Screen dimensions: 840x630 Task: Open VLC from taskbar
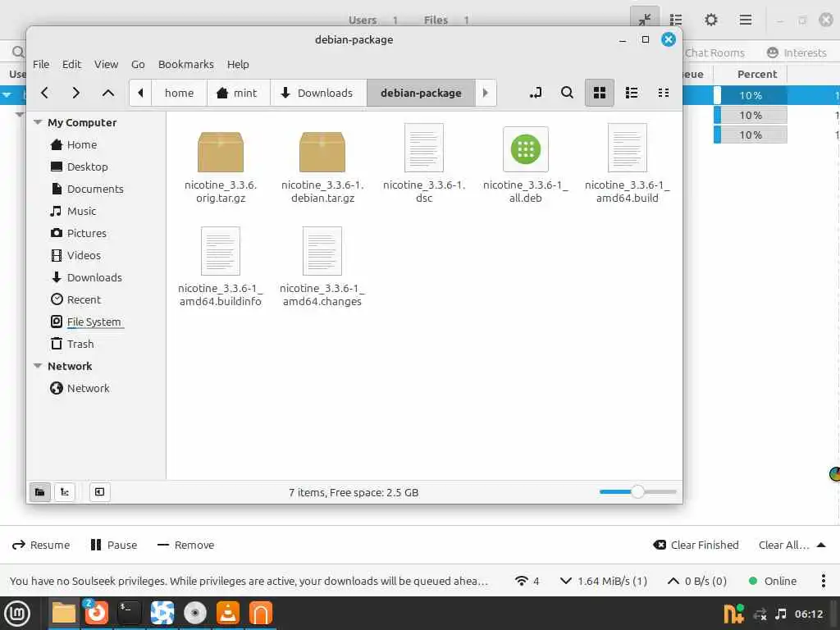click(x=228, y=613)
